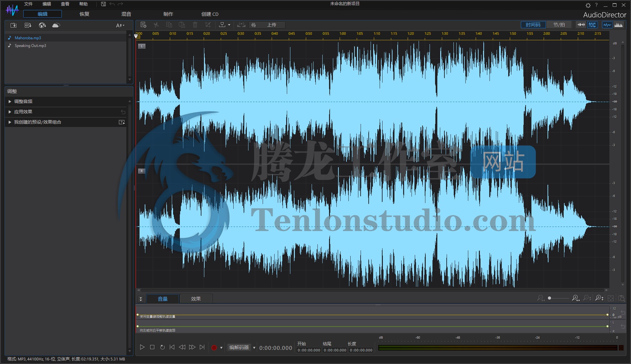Switch to the 制作 room tab

click(168, 14)
